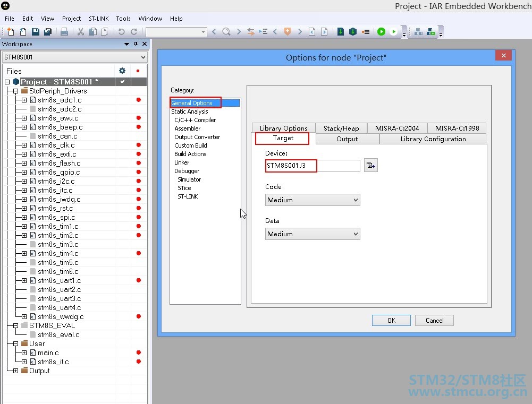Open the Code model dropdown
Viewport: 532px width, 404px height.
(313, 200)
